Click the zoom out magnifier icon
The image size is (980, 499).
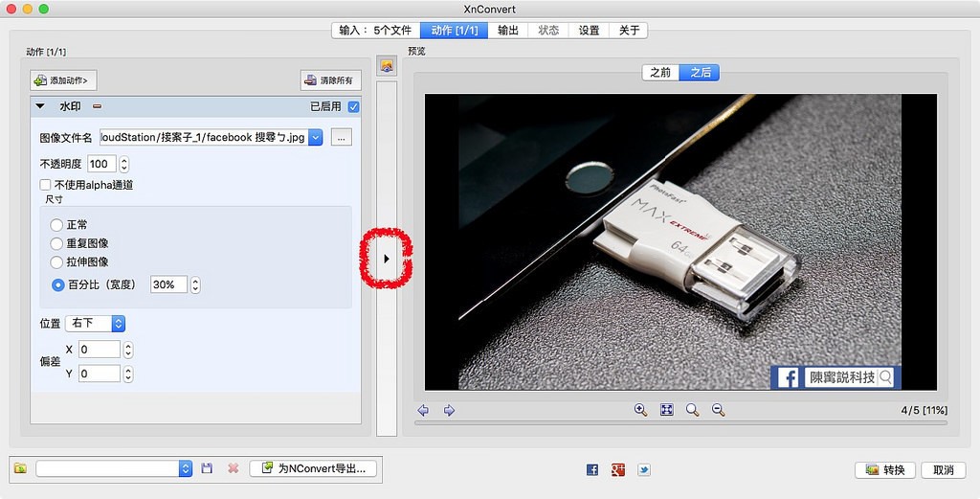718,410
